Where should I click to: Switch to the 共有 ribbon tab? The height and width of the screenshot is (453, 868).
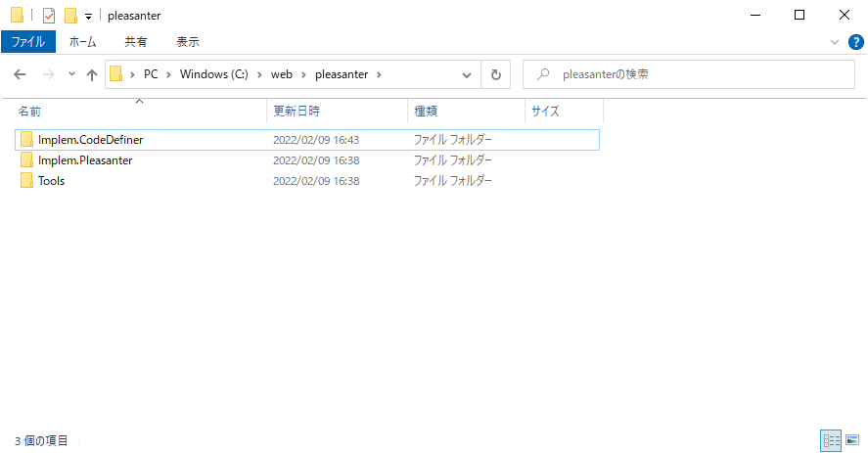coord(136,41)
